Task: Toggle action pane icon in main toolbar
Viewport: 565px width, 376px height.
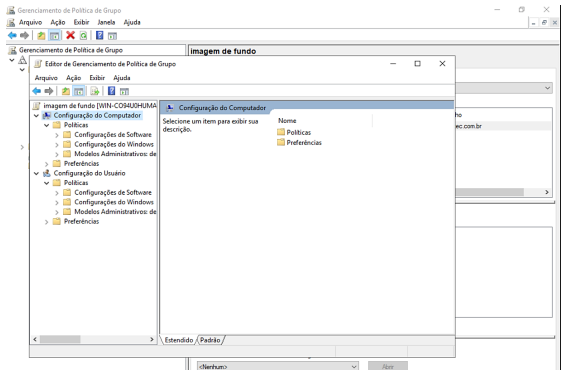Action: click(x=112, y=36)
